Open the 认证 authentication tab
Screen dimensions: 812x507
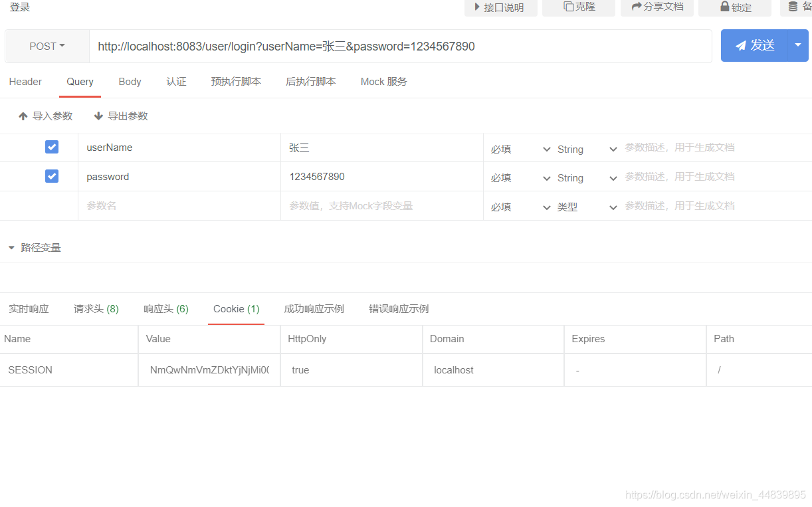point(176,82)
